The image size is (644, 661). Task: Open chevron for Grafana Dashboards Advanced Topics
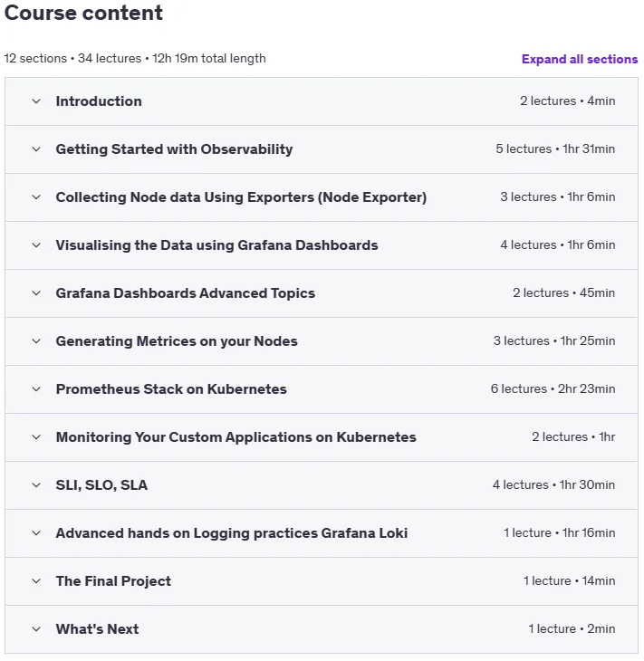[36, 293]
